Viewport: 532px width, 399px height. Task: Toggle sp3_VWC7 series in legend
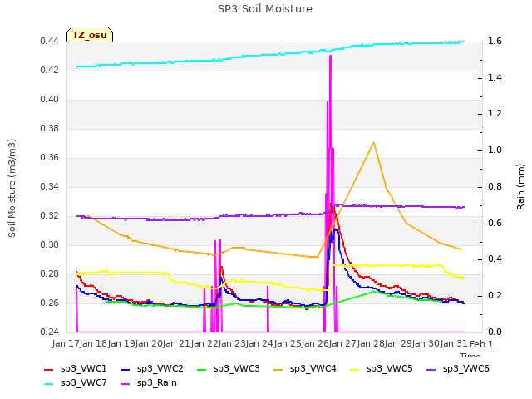point(76,383)
